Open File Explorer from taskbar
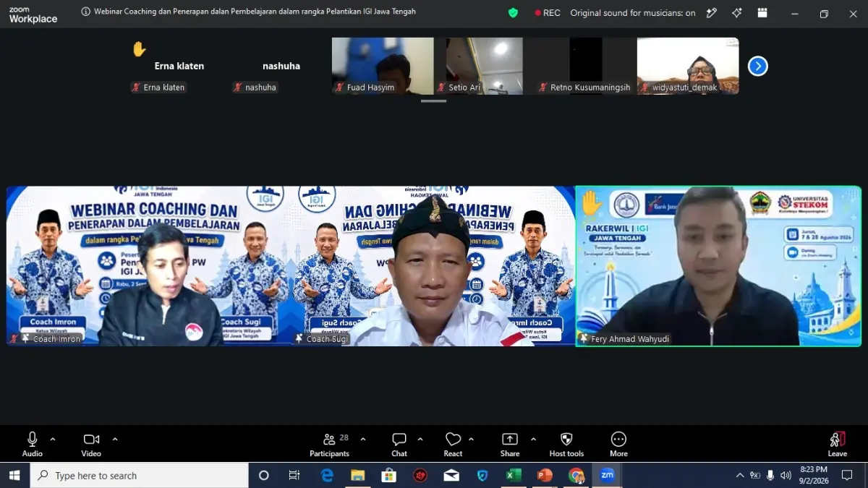The image size is (868, 488). (357, 475)
